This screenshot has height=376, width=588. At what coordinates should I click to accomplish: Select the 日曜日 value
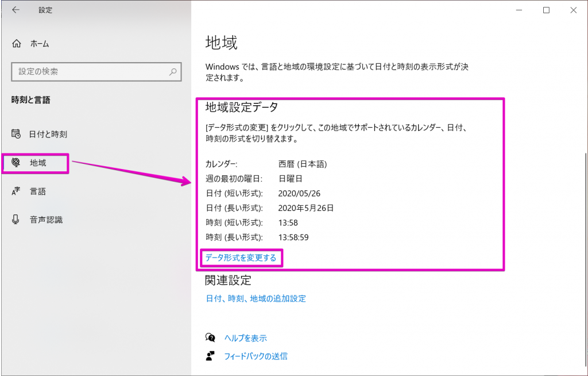290,179
